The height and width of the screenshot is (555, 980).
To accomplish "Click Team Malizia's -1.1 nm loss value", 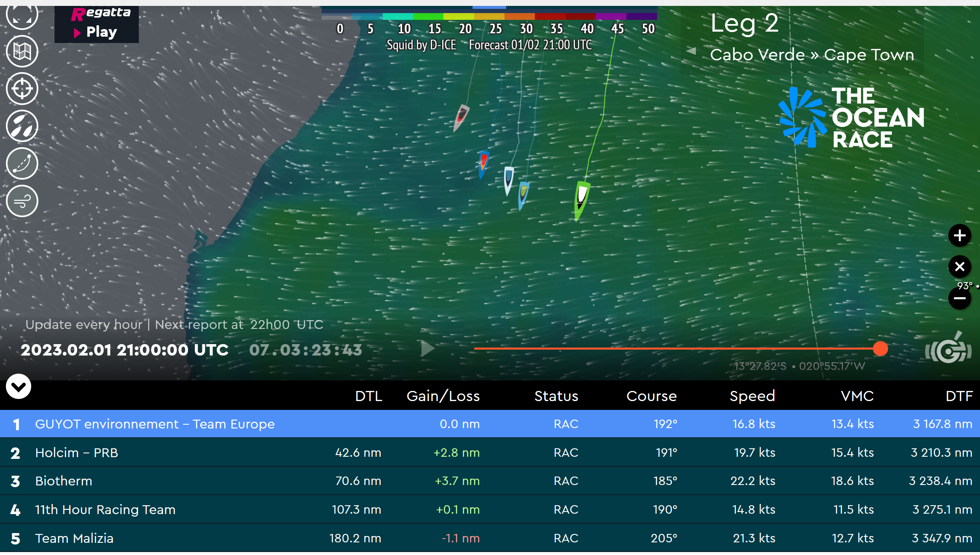I will pos(460,538).
